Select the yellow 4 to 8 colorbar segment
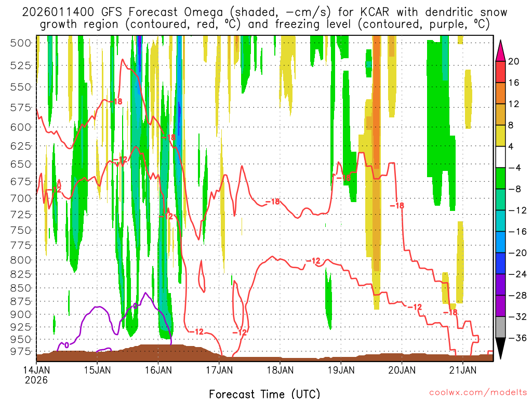Viewport: 532px width, 399px height. [500, 136]
